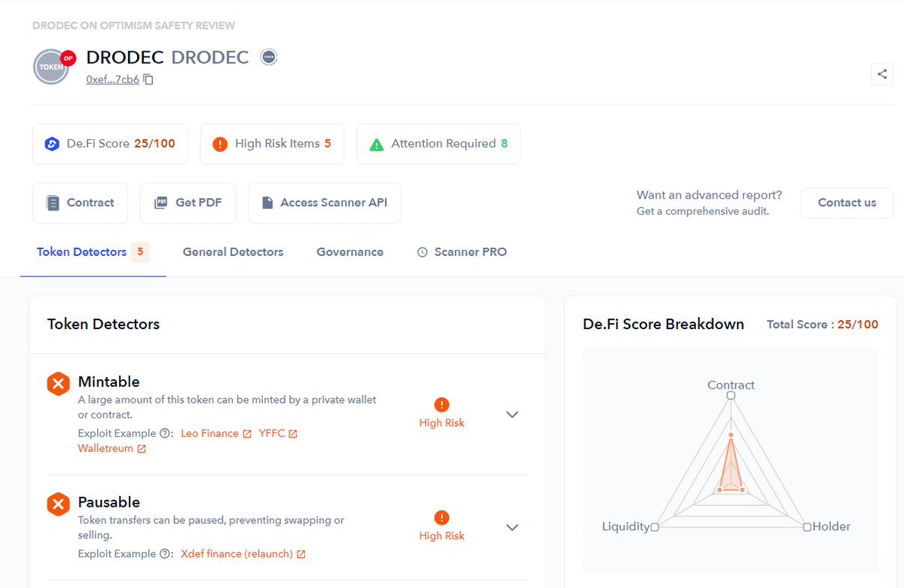
Task: Expand the Mintable detector details
Action: click(512, 414)
